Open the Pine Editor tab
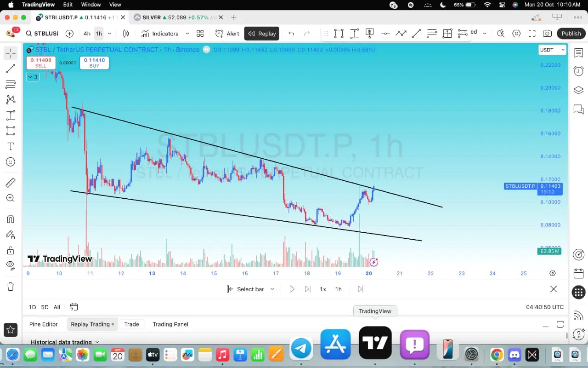Image resolution: width=588 pixels, height=368 pixels. click(44, 324)
